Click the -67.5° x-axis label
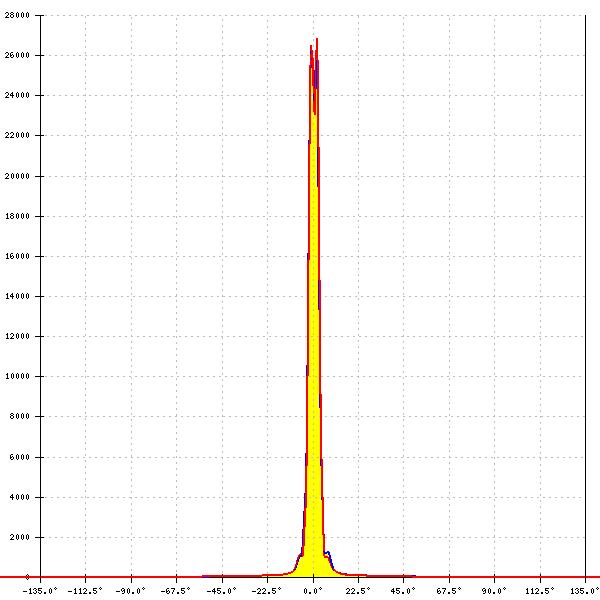This screenshot has height=600, width=600. (x=176, y=591)
